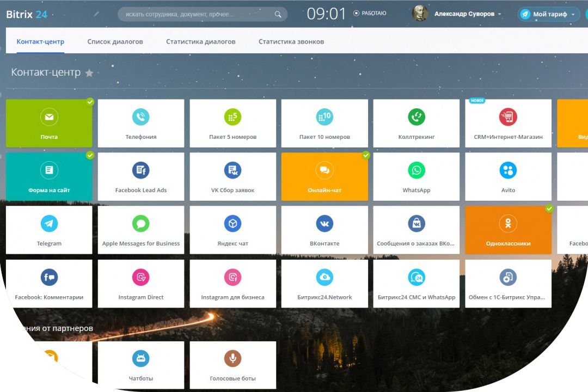Select the Чатботы tile
The width and height of the screenshot is (588, 392).
(x=141, y=365)
